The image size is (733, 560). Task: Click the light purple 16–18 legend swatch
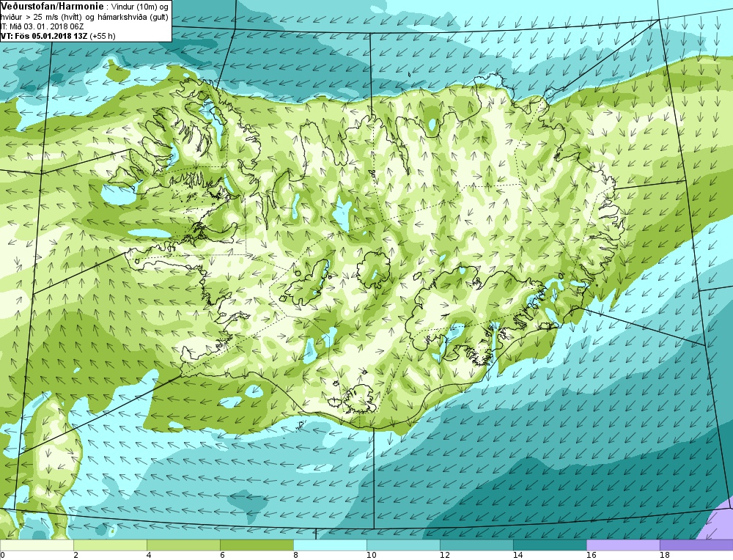(x=624, y=545)
